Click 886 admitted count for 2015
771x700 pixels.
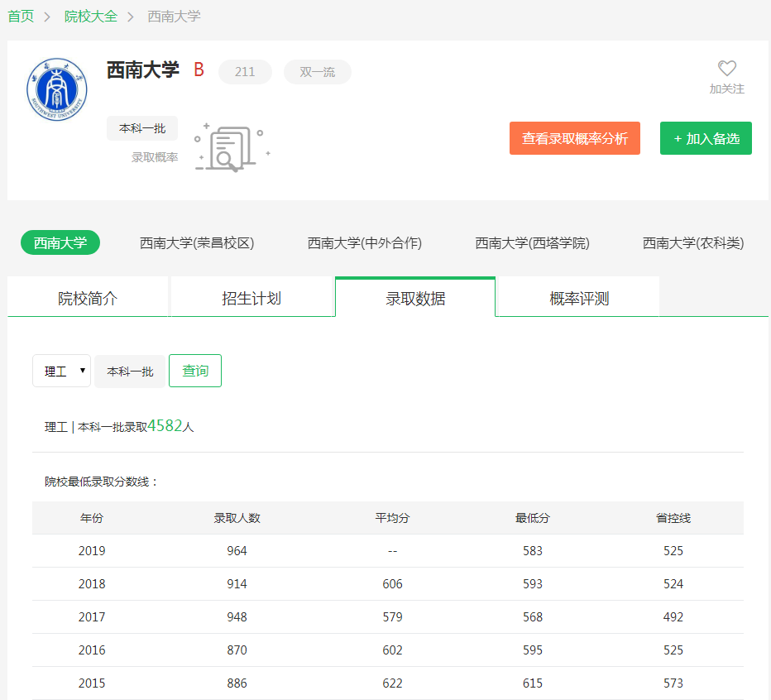237,683
